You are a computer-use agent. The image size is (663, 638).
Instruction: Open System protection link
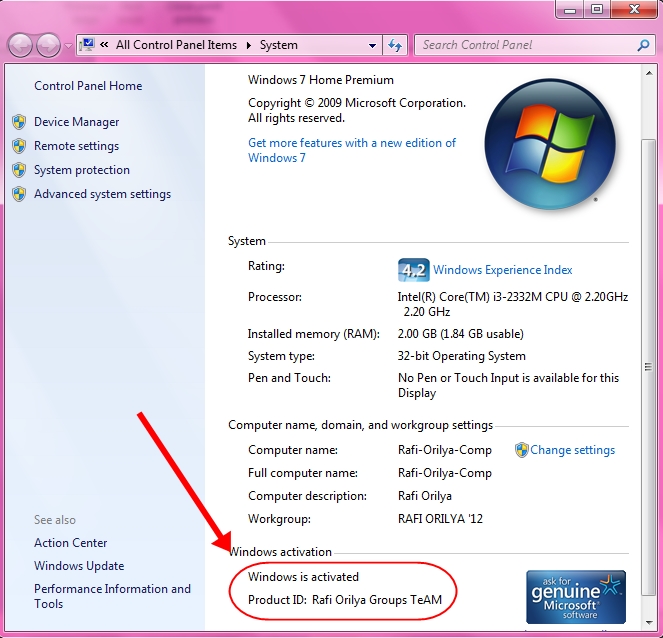pos(82,170)
